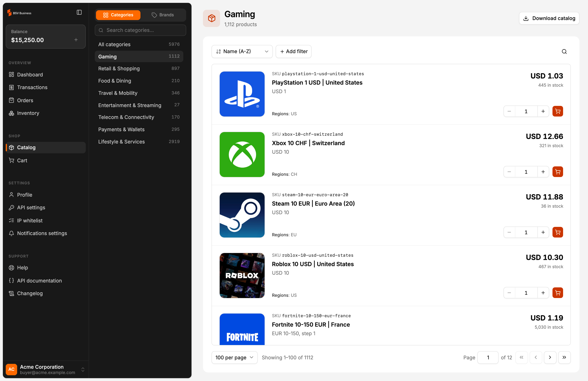Open the Changelog
This screenshot has height=381, width=588.
point(46,294)
